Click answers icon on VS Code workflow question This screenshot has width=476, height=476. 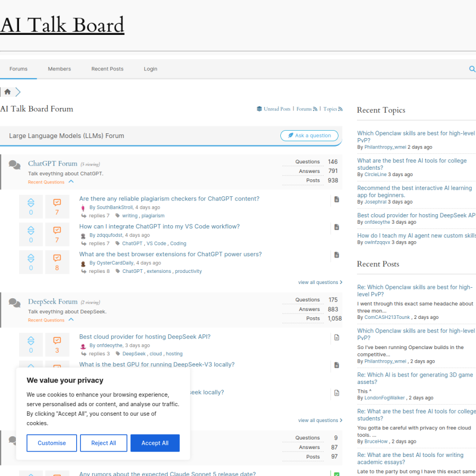pos(57,230)
